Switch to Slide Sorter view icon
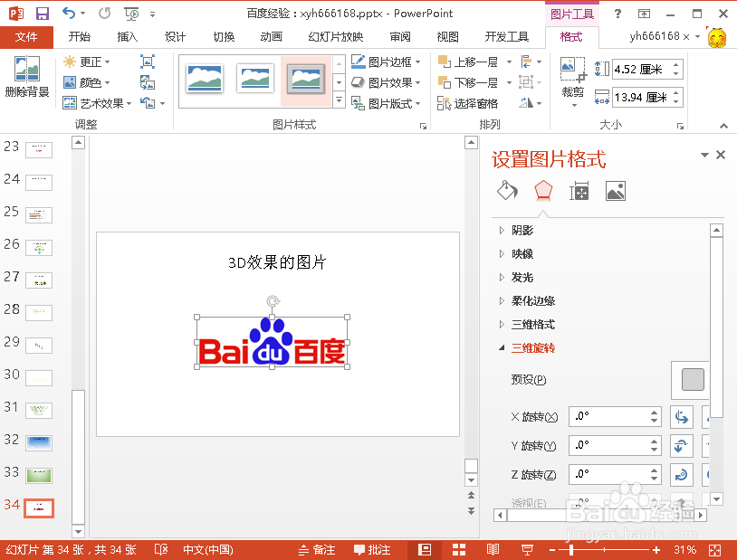Screen dimensions: 737x560 459,549
